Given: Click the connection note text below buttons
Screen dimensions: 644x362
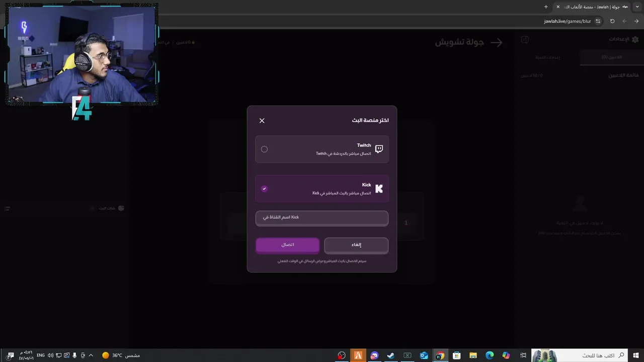Looking at the screenshot, I should pyautogui.click(x=322, y=261).
